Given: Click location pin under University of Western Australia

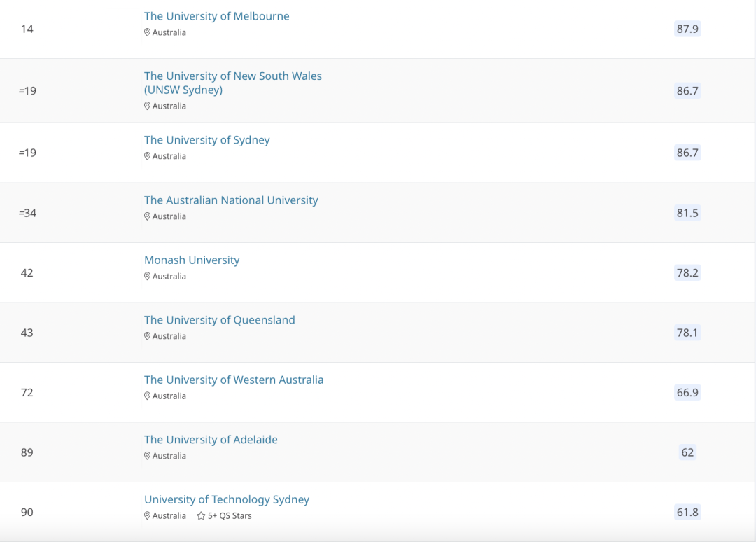Looking at the screenshot, I should [x=147, y=396].
